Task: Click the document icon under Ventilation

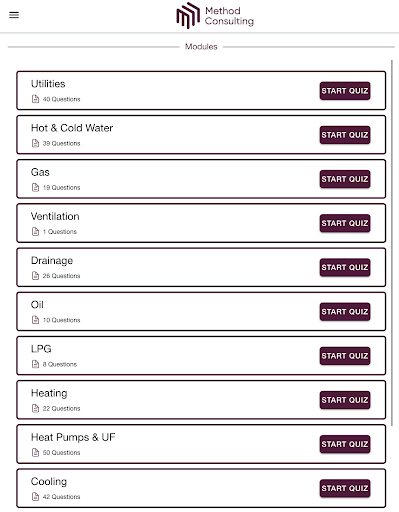Action: [x=35, y=231]
